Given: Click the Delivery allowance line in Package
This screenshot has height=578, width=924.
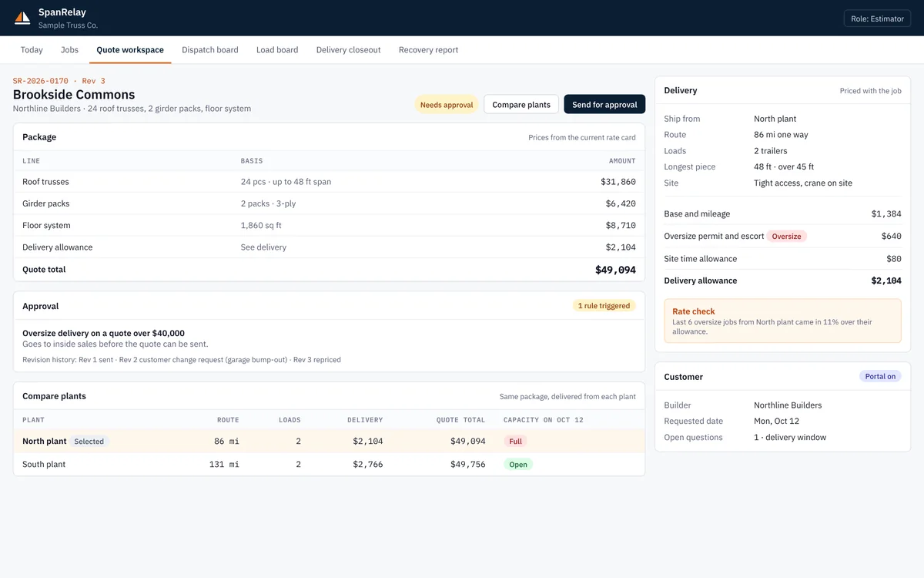Looking at the screenshot, I should coord(329,247).
